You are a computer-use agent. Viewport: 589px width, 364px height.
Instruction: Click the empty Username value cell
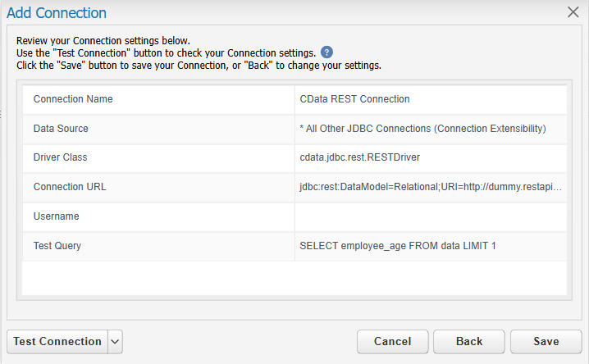point(431,217)
